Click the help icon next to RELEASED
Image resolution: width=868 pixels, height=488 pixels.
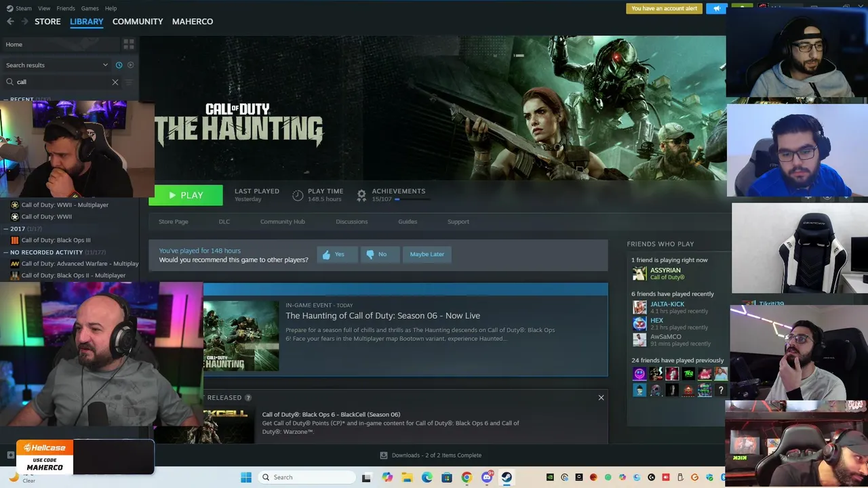click(x=248, y=398)
